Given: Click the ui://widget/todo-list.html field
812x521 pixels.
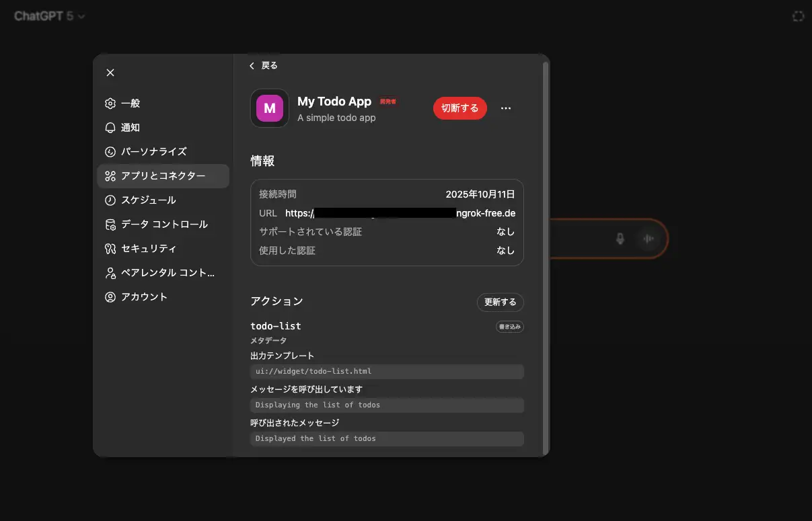Looking at the screenshot, I should [387, 371].
